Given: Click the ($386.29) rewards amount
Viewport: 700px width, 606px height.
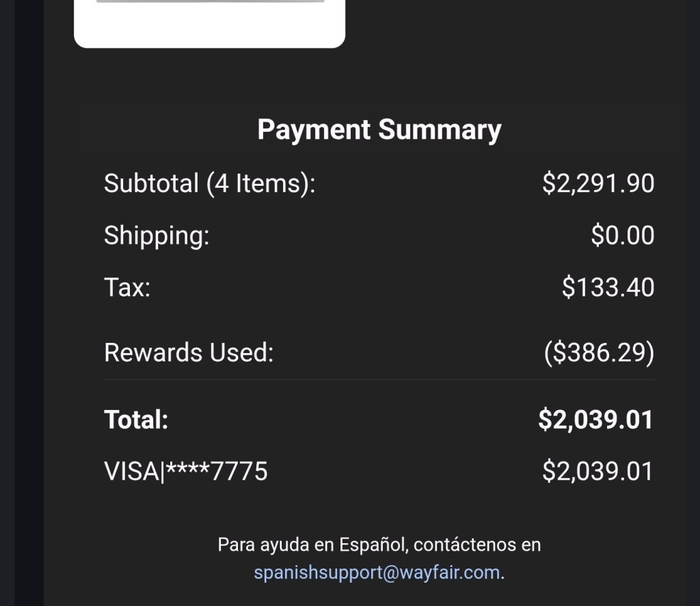Looking at the screenshot, I should (599, 353).
